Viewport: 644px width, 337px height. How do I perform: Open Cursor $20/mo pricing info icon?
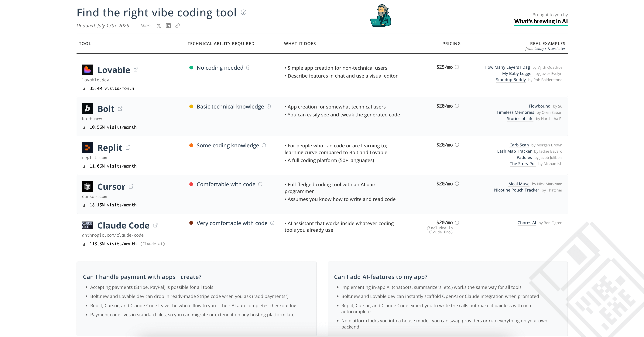(457, 184)
